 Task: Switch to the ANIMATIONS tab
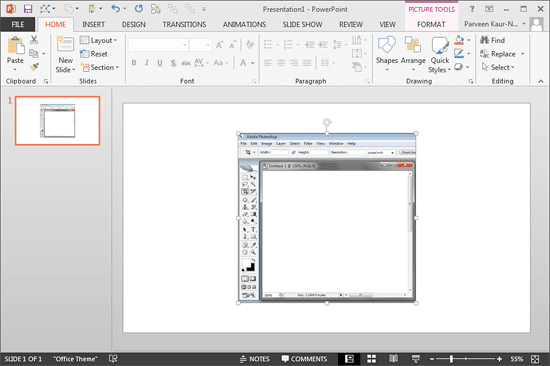244,24
